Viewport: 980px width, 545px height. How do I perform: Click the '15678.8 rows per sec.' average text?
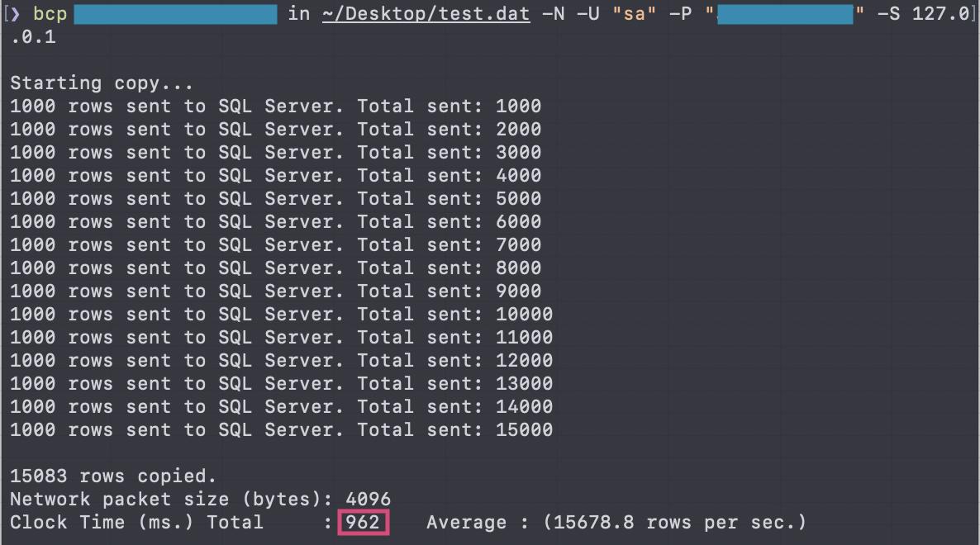pyautogui.click(x=674, y=523)
